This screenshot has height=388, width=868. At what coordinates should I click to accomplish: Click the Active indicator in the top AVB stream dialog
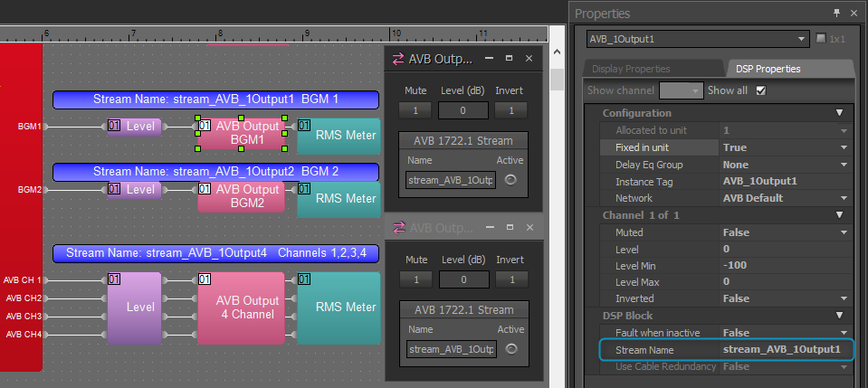(x=510, y=179)
